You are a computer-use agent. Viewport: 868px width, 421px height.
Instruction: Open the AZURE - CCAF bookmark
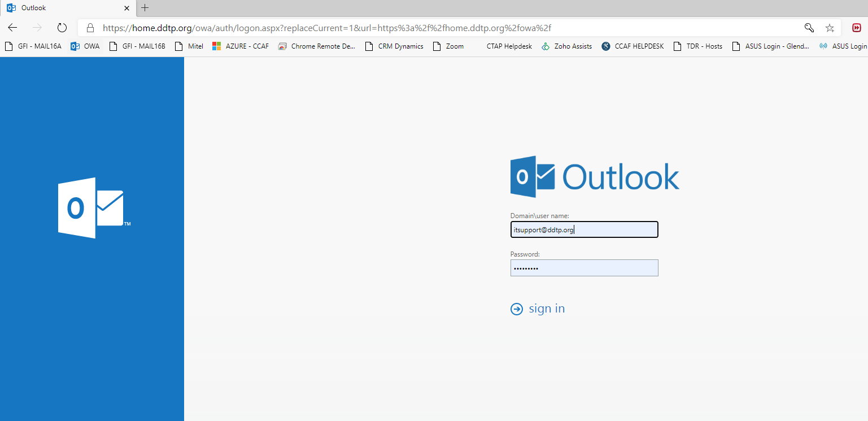coord(241,46)
